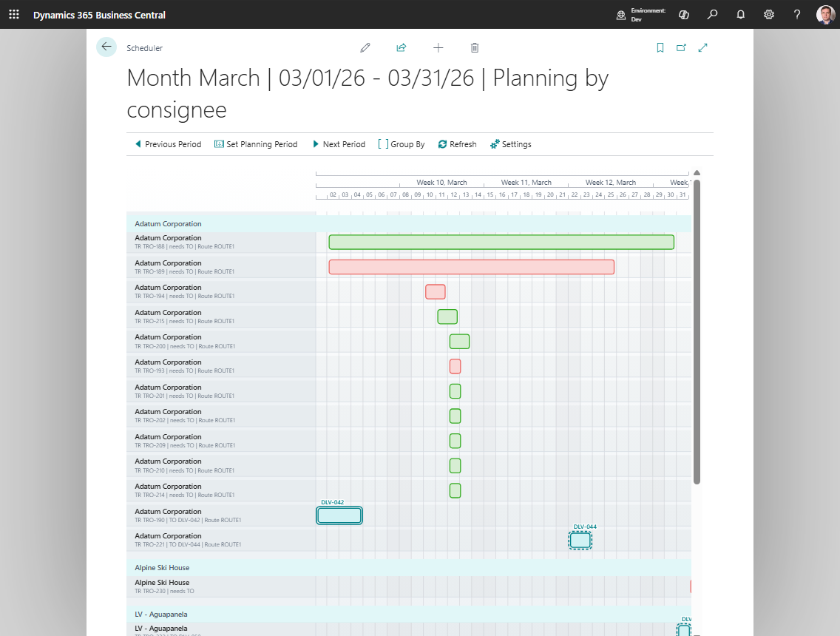Open page in new window icon
This screenshot has height=636, width=840.
pyautogui.click(x=681, y=47)
